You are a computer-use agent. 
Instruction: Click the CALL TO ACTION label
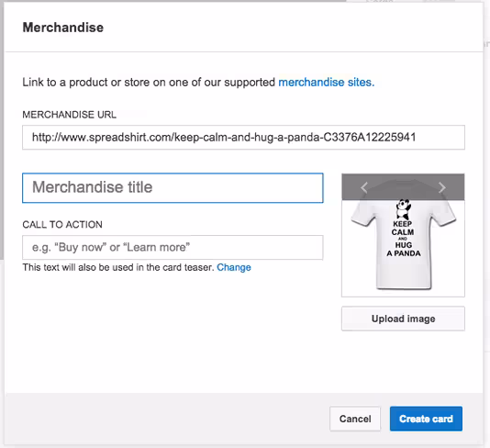point(62,225)
